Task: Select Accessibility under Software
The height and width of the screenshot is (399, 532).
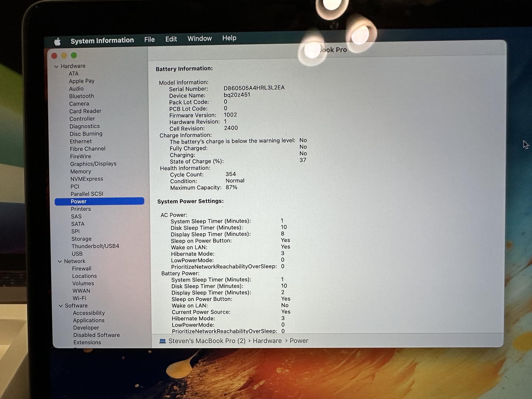Action: (89, 313)
